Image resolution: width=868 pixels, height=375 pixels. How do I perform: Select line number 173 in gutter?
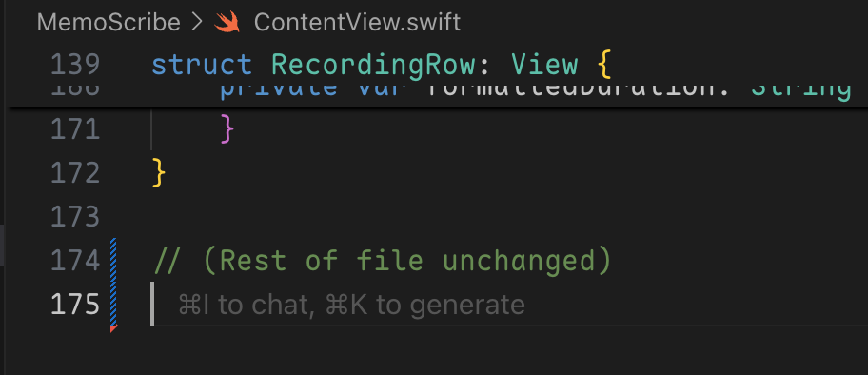[x=75, y=216]
